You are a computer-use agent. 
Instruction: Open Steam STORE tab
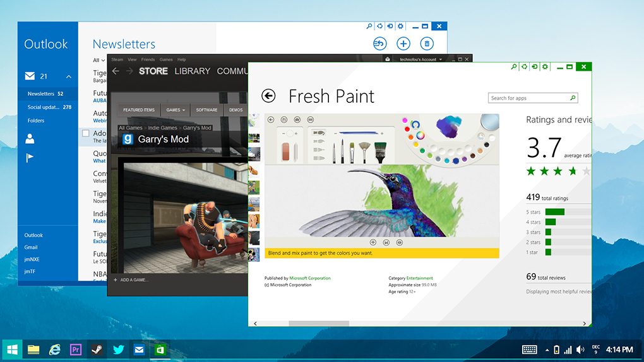pos(153,71)
